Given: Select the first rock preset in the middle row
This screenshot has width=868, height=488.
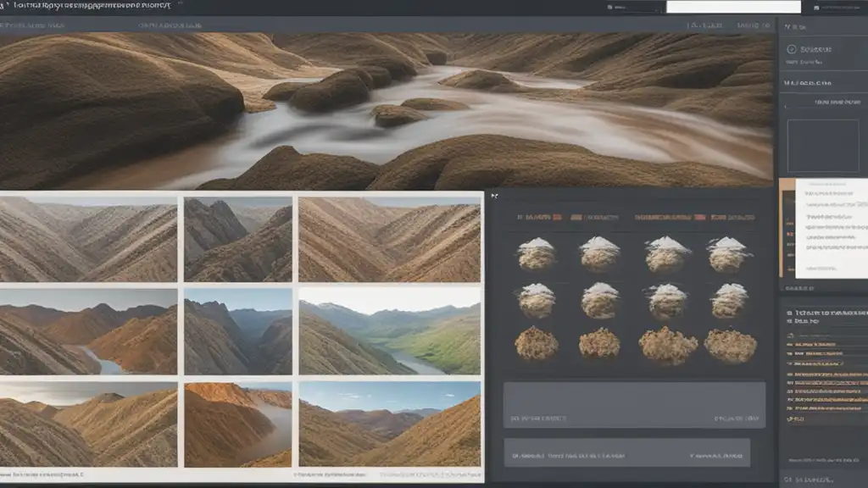Looking at the screenshot, I should 536,300.
